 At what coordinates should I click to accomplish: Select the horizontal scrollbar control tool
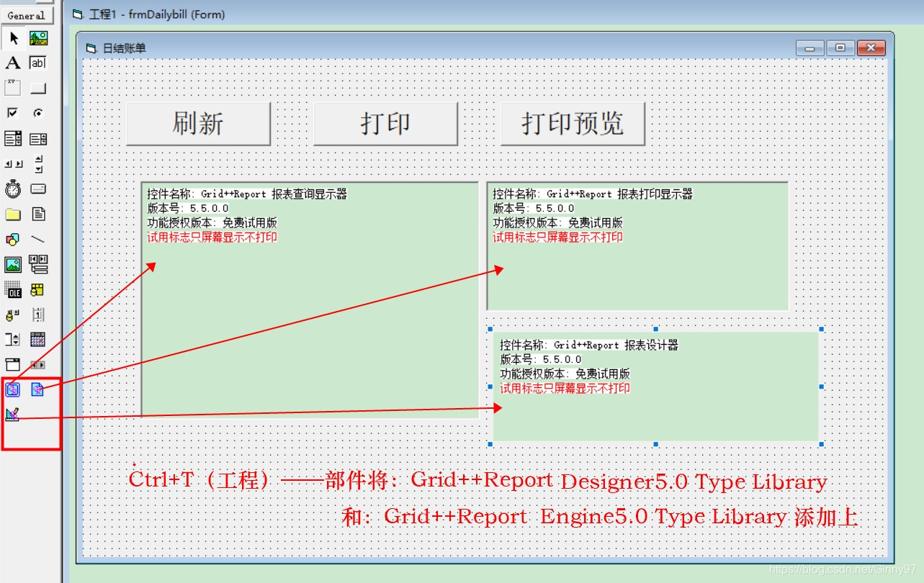(13, 164)
